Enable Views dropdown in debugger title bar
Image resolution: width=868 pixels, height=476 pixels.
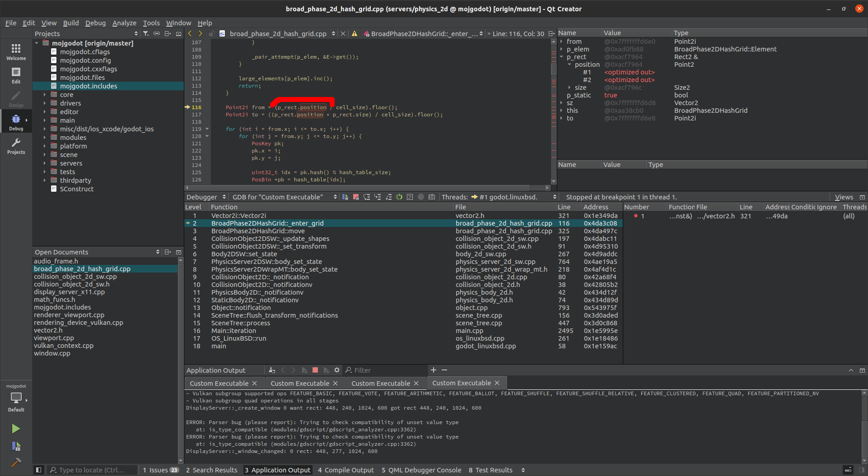844,197
